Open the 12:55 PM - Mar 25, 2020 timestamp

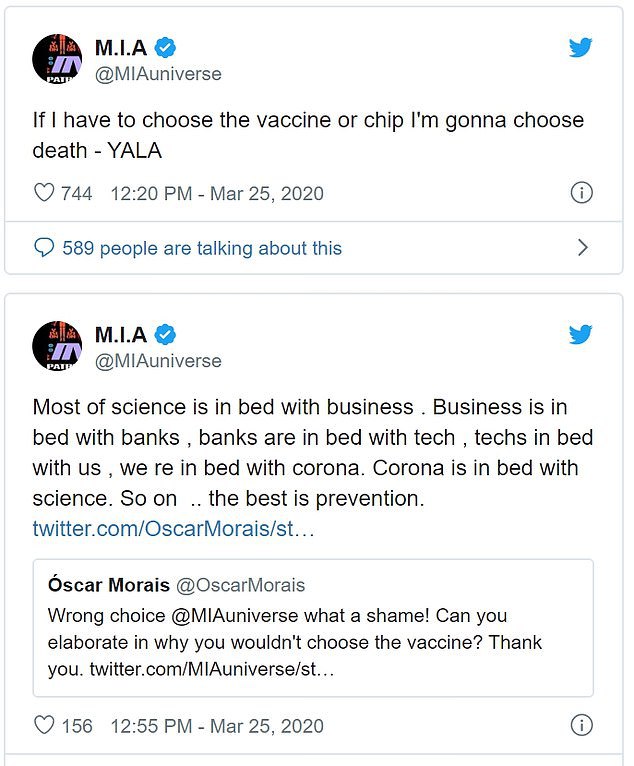click(217, 726)
